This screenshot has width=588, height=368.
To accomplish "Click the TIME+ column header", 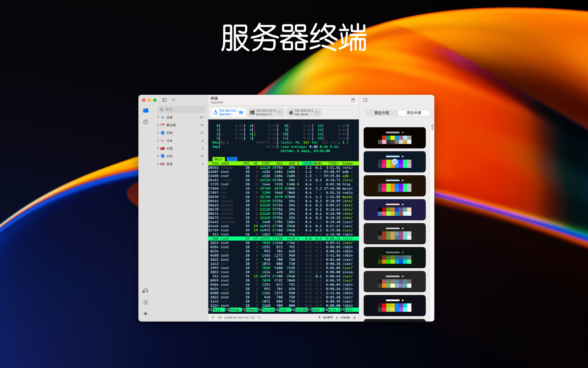I will 333,163.
